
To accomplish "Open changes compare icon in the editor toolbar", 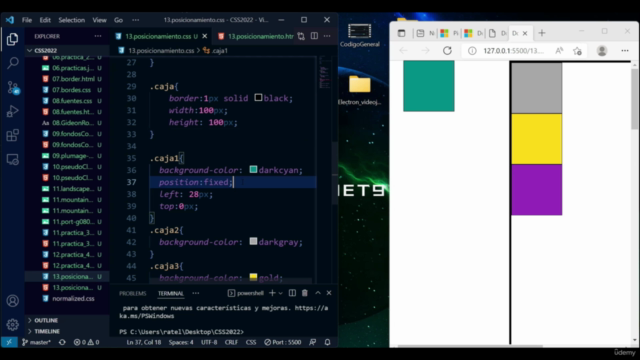I will tap(301, 36).
